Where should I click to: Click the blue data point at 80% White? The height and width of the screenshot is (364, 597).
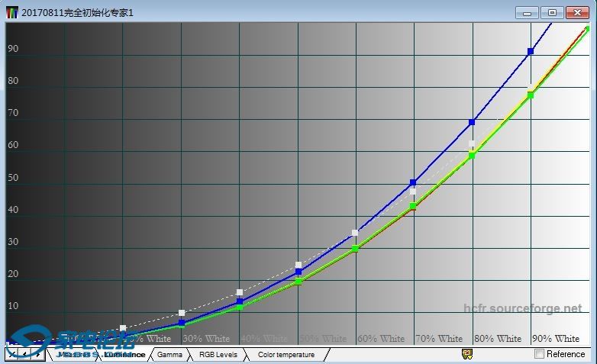pyautogui.click(x=472, y=122)
